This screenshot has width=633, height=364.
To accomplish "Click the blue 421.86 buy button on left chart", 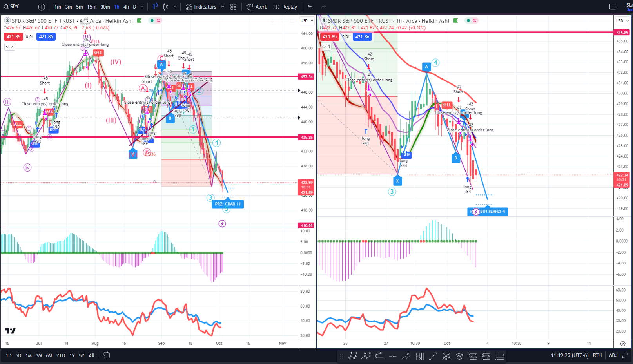I will (46, 37).
